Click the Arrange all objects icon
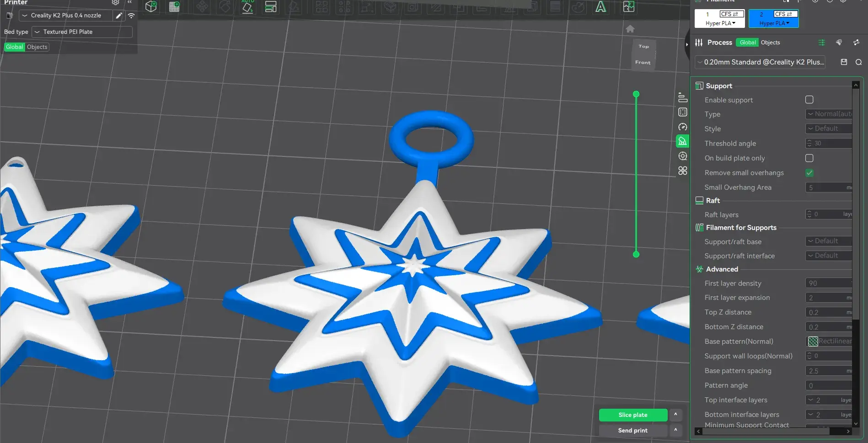 (x=271, y=6)
